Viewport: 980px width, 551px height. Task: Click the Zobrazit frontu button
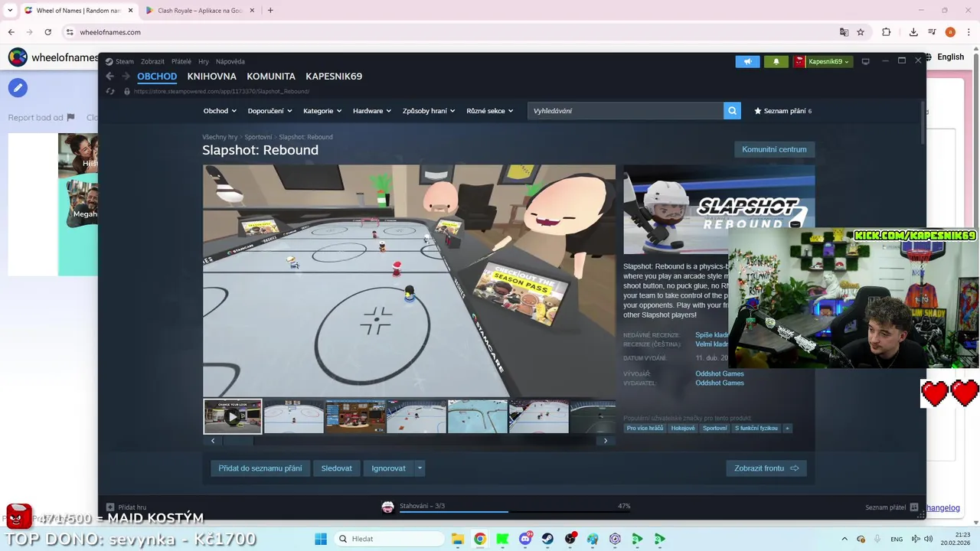(x=766, y=468)
